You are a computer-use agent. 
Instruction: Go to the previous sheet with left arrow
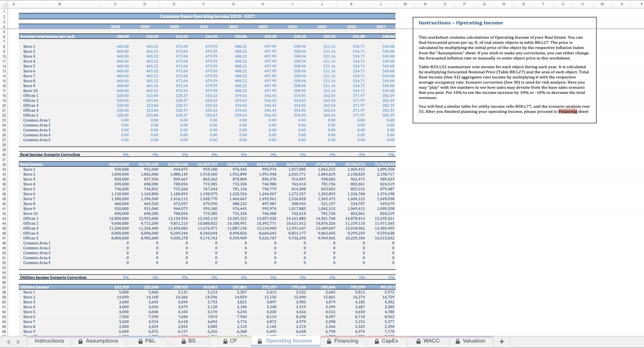point(8,342)
